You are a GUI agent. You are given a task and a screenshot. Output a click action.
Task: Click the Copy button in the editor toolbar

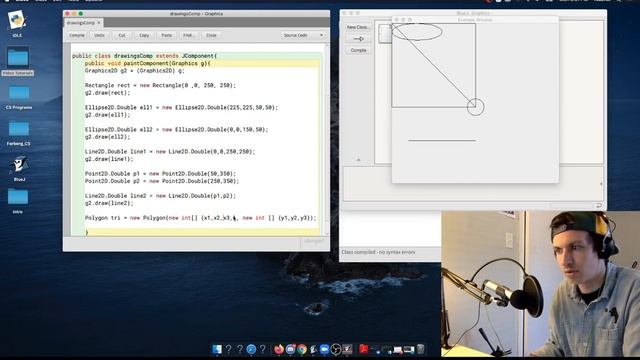(x=144, y=36)
